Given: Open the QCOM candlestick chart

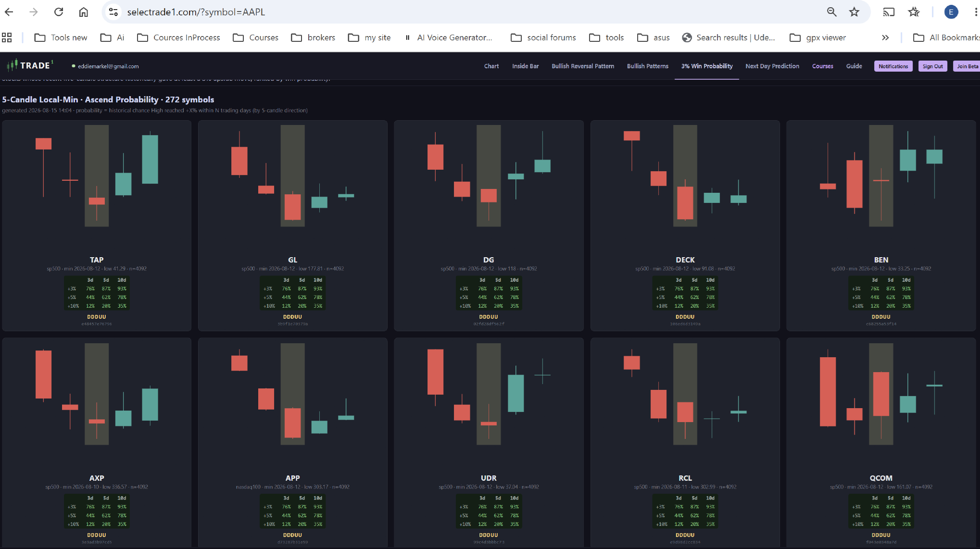Looking at the screenshot, I should point(881,394).
